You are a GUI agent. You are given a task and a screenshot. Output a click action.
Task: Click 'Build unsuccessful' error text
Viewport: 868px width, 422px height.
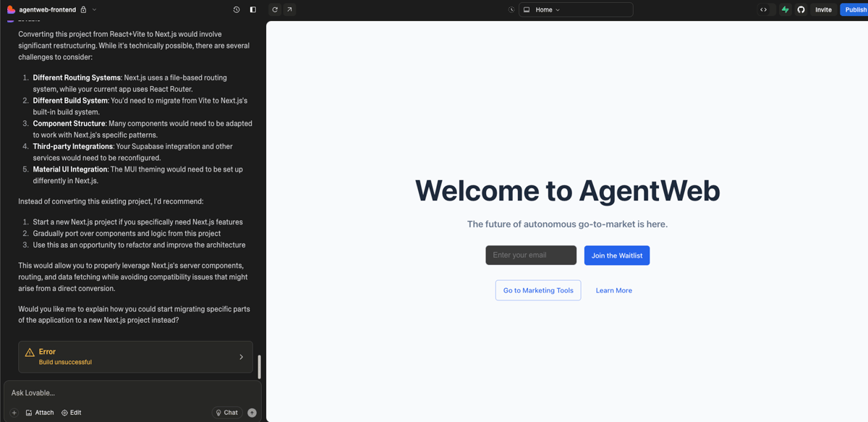click(x=65, y=362)
